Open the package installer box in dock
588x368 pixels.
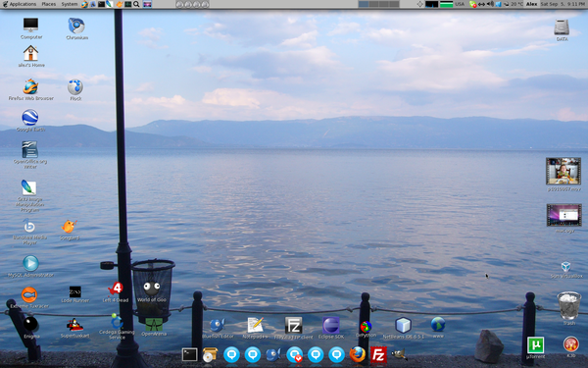tap(210, 354)
